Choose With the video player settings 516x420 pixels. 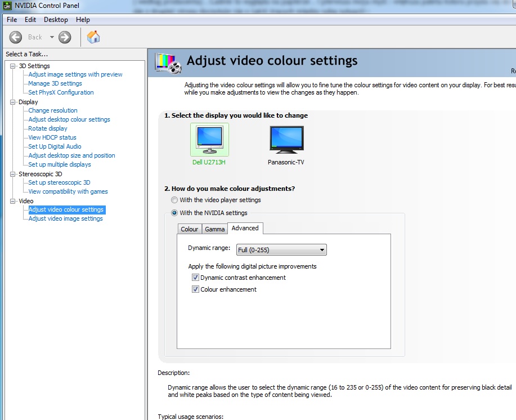point(174,200)
